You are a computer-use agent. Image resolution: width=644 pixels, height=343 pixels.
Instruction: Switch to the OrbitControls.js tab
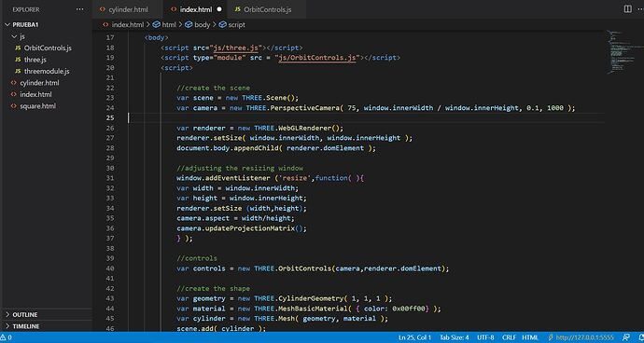click(x=267, y=9)
